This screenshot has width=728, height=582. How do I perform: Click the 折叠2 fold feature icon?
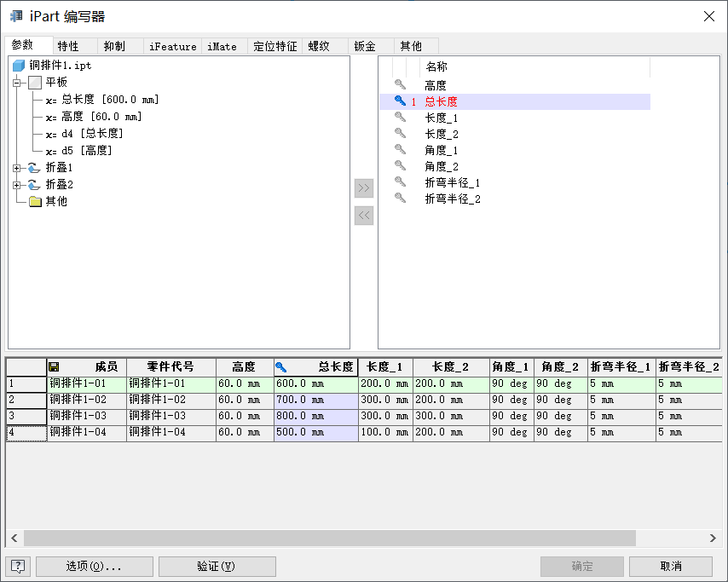click(34, 185)
